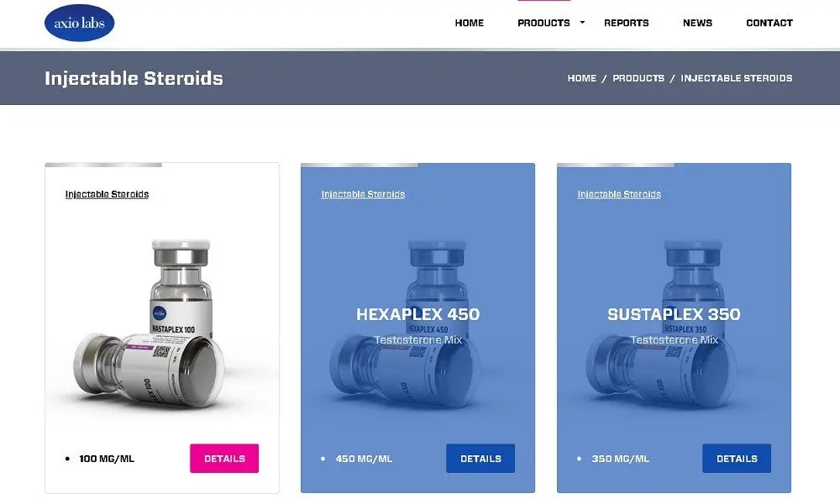
Task: Open the News page
Action: 697,23
